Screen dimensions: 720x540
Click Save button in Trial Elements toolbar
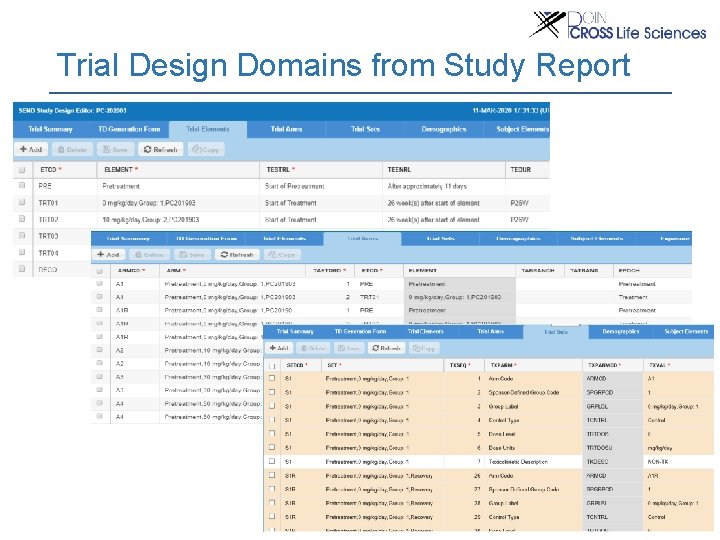(x=115, y=149)
